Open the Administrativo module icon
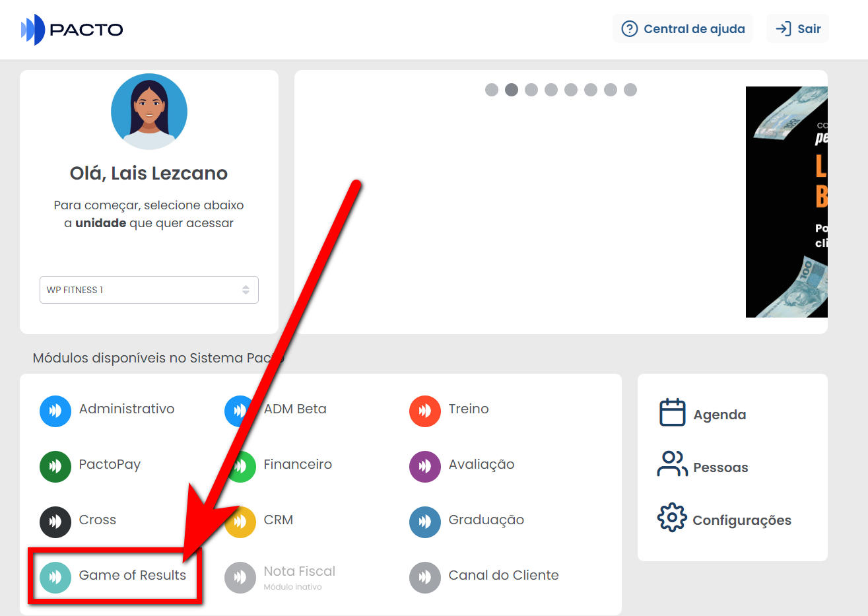This screenshot has height=616, width=868. tap(55, 411)
